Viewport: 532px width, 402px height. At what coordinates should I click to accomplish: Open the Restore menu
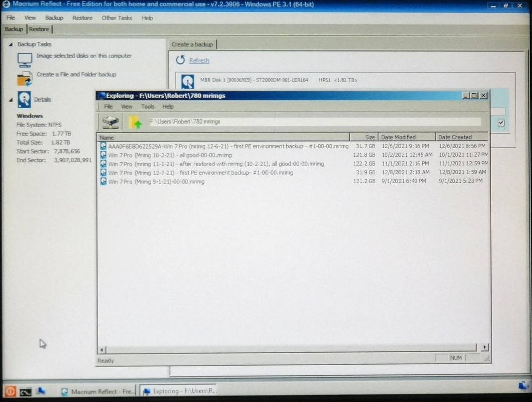click(82, 18)
